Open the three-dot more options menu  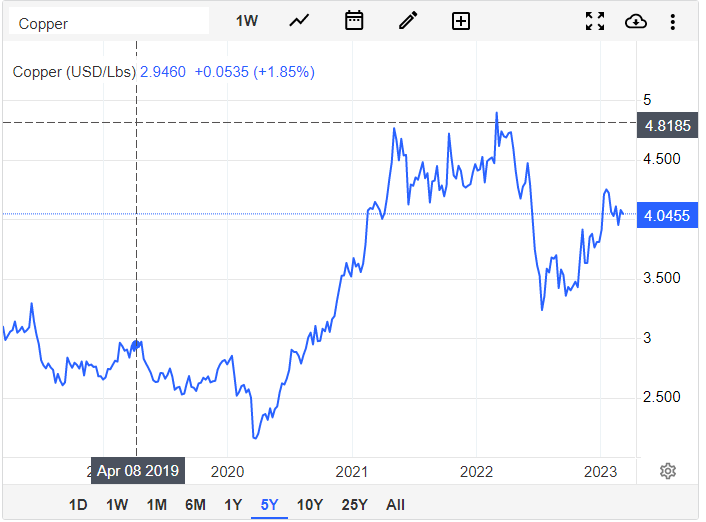[x=673, y=22]
